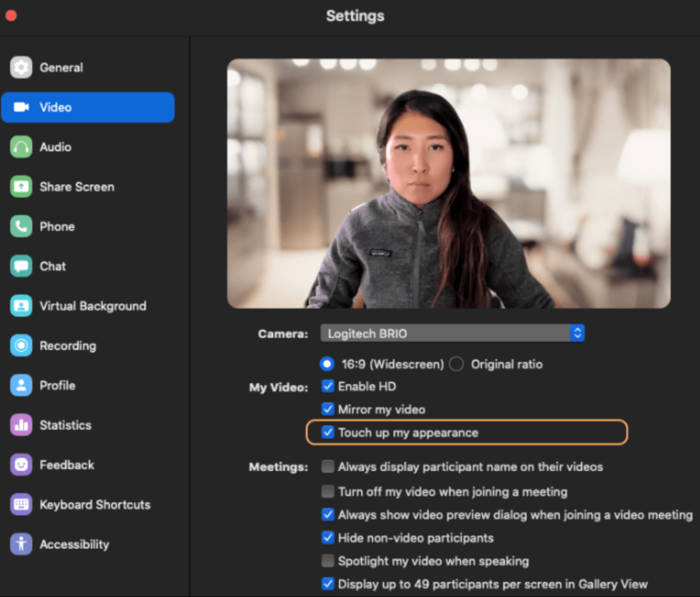The height and width of the screenshot is (597, 700).
Task: Click the Keyboard Shortcuts keyboard icon
Action: 21,504
